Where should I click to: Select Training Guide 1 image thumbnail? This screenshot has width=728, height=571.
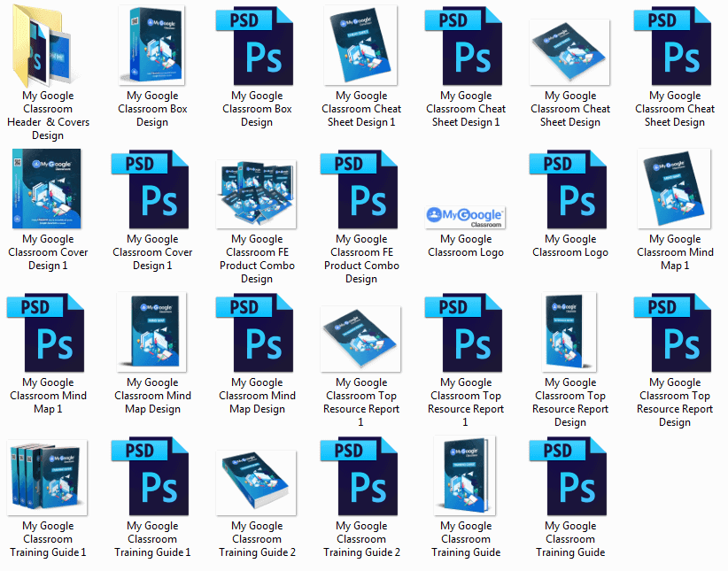(47, 478)
